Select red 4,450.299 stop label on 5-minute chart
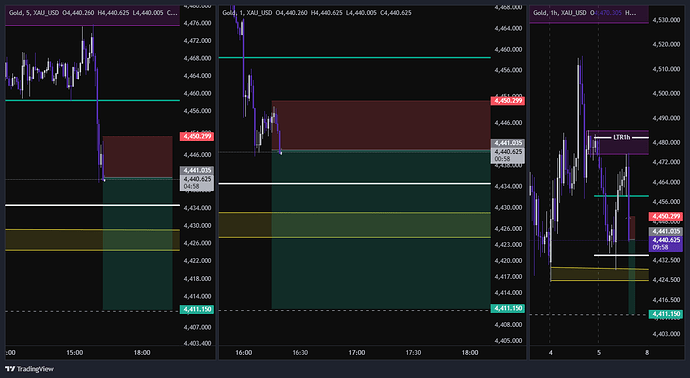 click(197, 136)
